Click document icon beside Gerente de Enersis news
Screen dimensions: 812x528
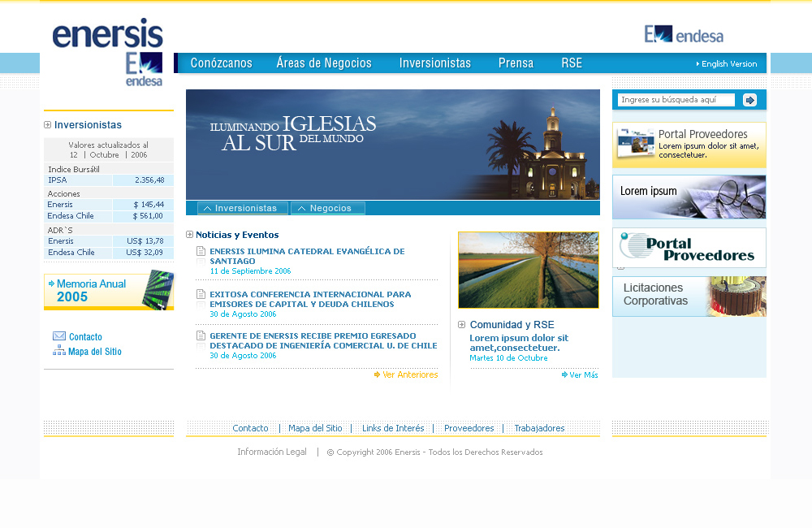click(201, 335)
